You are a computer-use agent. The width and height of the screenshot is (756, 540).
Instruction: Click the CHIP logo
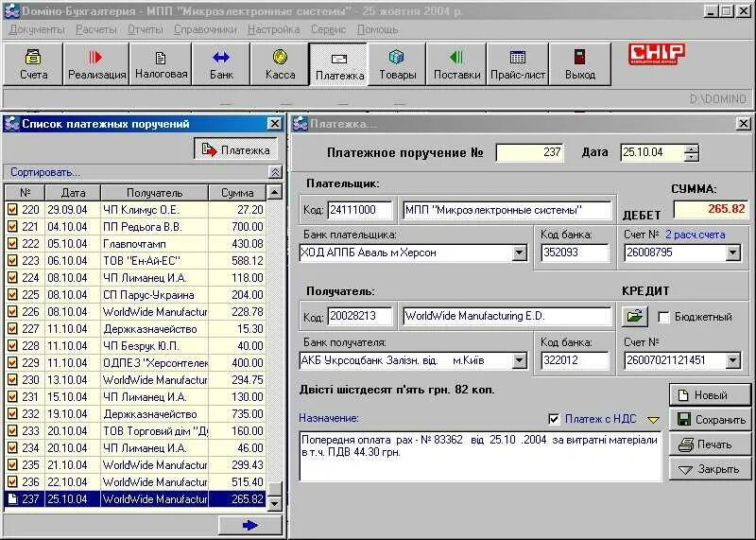[x=657, y=54]
